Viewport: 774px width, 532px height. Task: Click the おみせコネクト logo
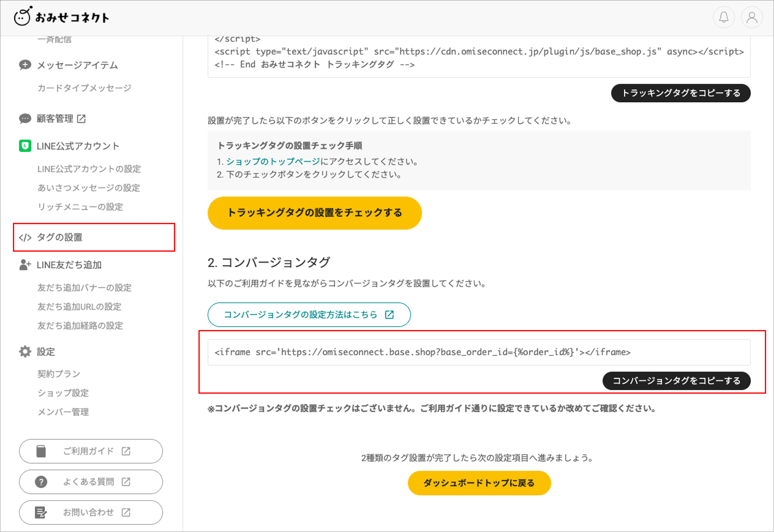[x=61, y=17]
